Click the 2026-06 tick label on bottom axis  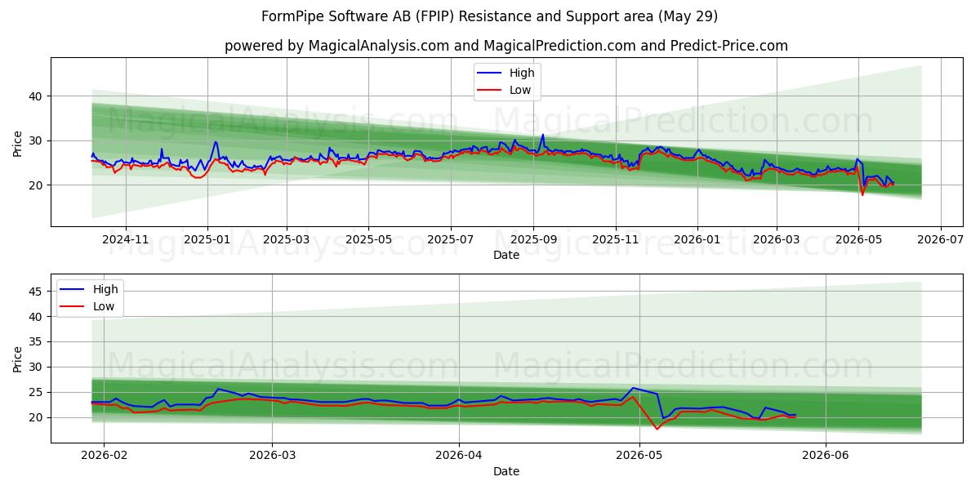pyautogui.click(x=826, y=457)
